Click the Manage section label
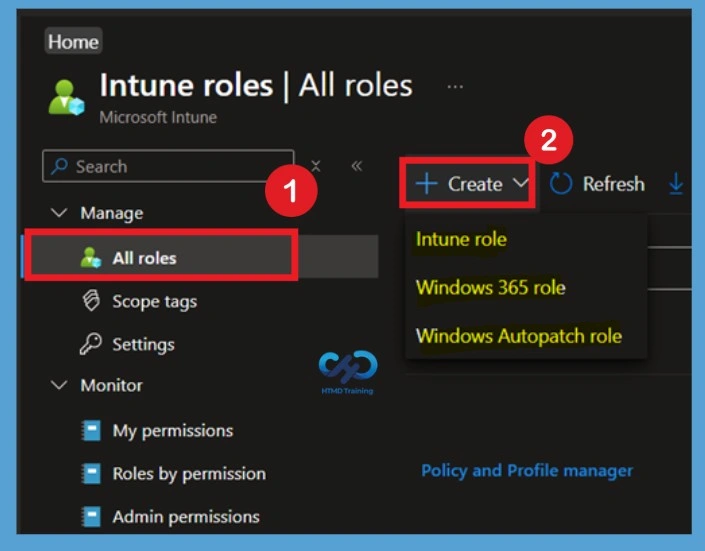Viewport: 705px width, 551px height. point(112,213)
